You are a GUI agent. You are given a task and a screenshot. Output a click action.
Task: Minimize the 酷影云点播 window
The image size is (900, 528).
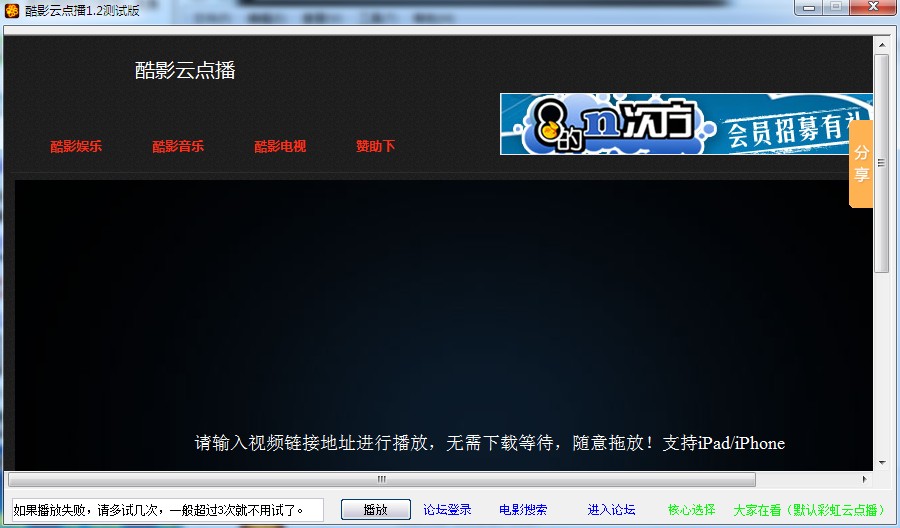(x=810, y=8)
